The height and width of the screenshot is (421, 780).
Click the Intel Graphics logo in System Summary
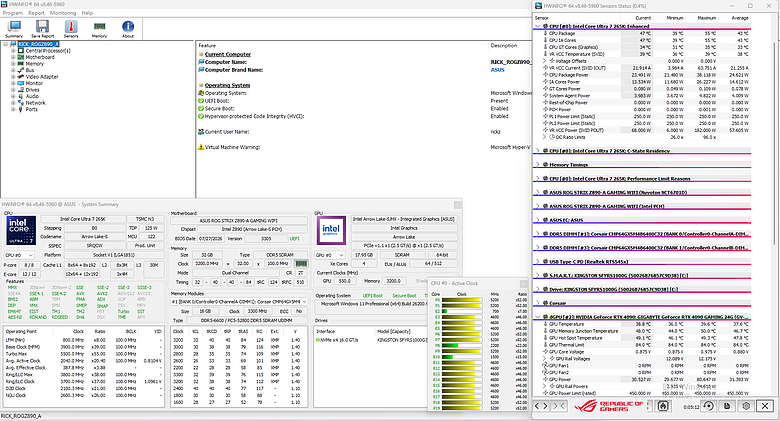[x=331, y=230]
